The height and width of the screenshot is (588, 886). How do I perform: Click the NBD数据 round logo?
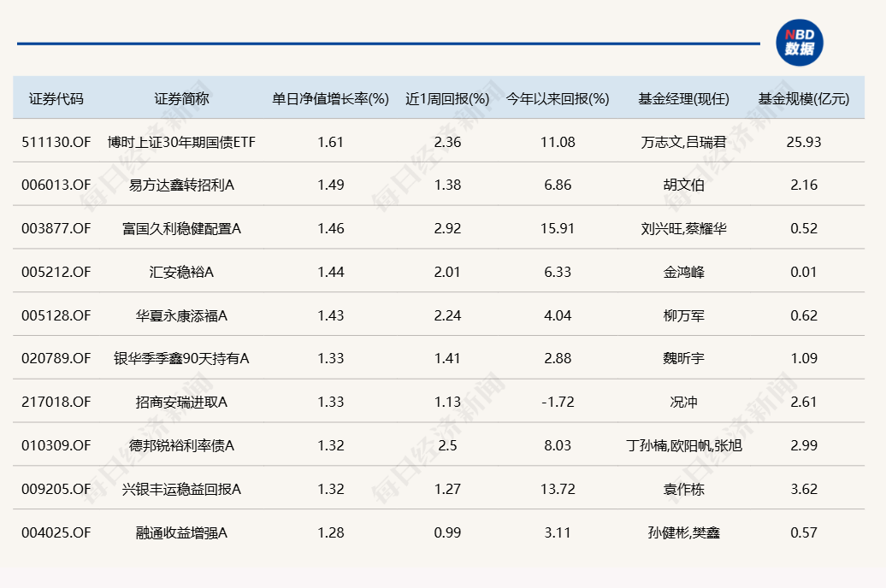pyautogui.click(x=799, y=43)
